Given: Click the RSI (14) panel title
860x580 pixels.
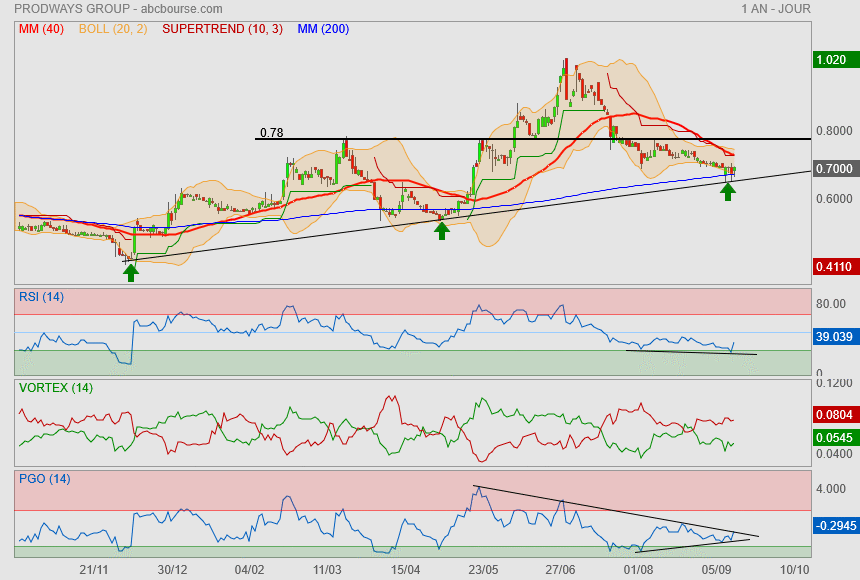Looking at the screenshot, I should pyautogui.click(x=41, y=296).
